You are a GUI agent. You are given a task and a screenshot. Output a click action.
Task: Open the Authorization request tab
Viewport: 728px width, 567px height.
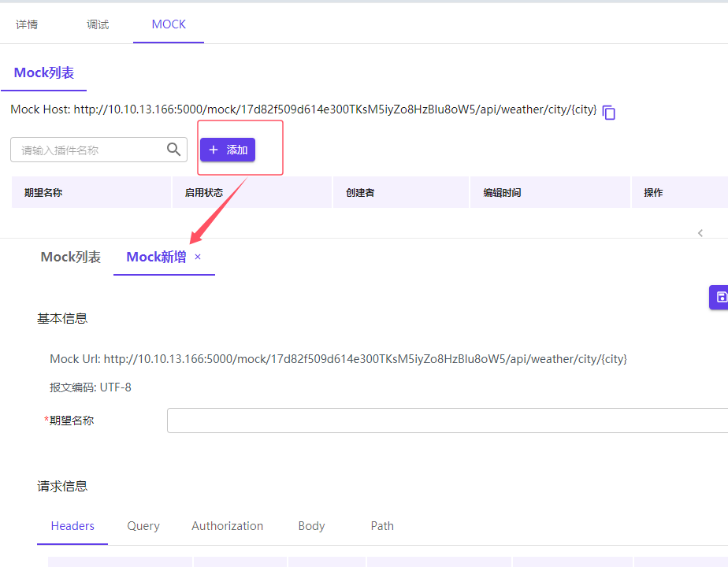(x=228, y=526)
